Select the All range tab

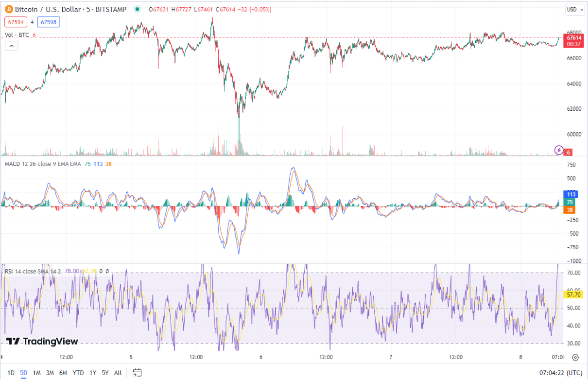tap(117, 372)
